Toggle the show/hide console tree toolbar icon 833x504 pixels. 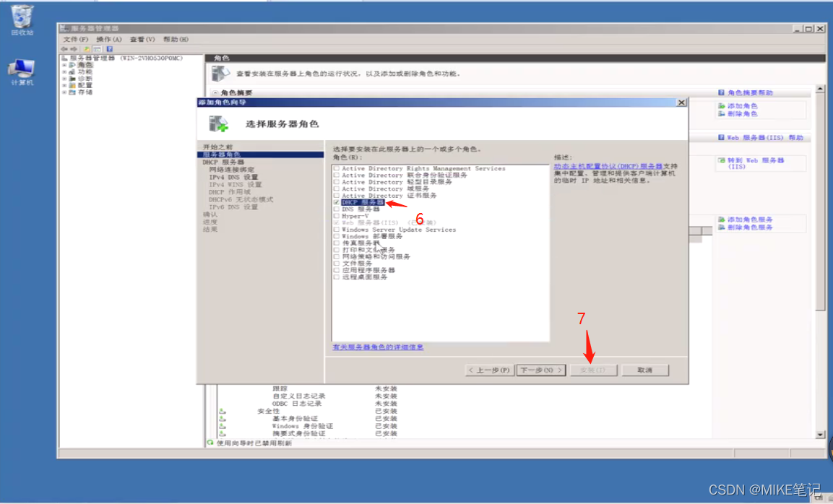[98, 49]
